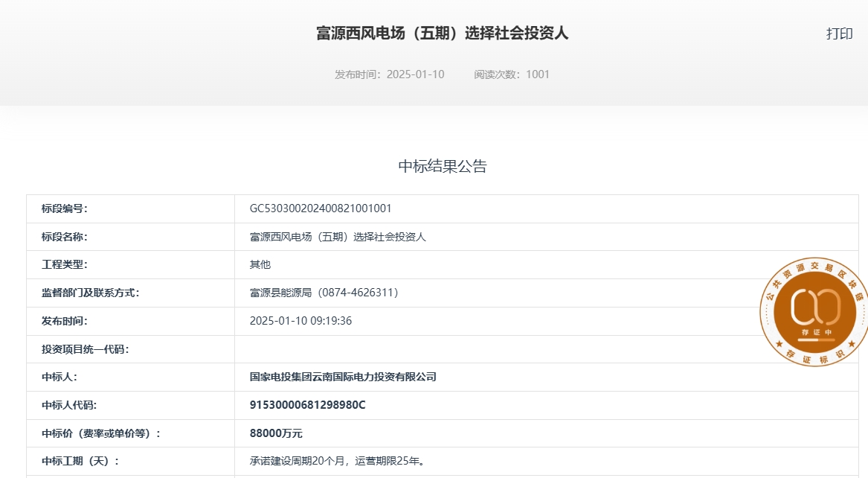Click the 发布时间 2025-01-10 header text
This screenshot has width=868, height=478.
389,74
